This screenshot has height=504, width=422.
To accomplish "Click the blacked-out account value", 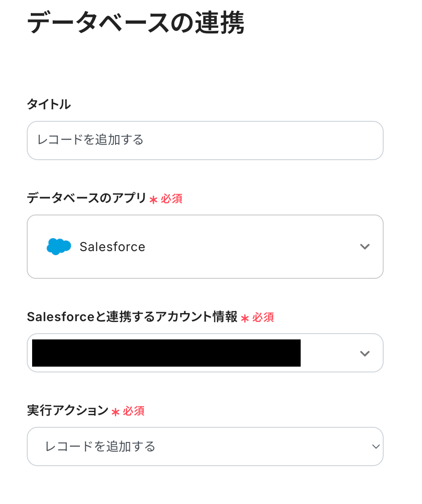I will pyautogui.click(x=166, y=353).
